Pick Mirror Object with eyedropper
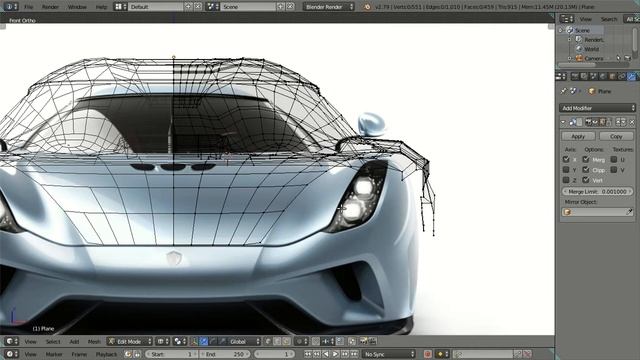Image resolution: width=640 pixels, height=360 pixels. coord(629,212)
